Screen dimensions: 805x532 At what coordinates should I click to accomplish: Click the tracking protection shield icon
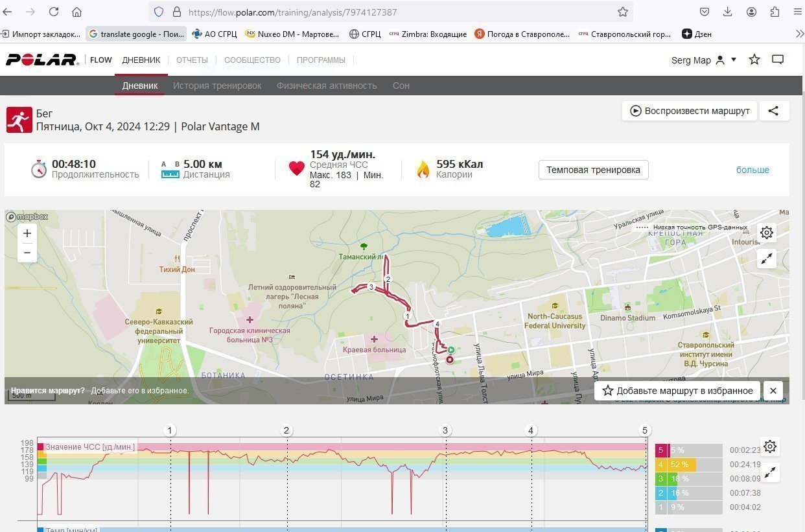point(159,12)
